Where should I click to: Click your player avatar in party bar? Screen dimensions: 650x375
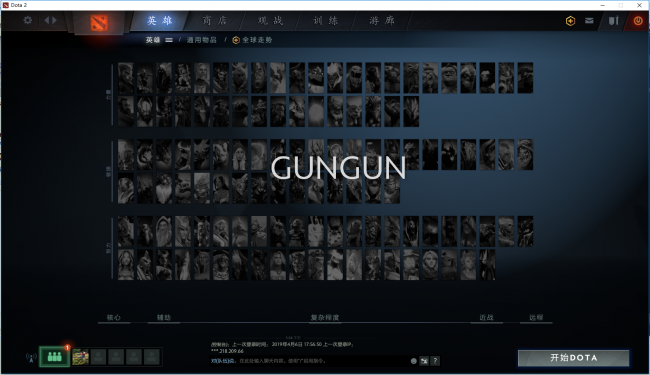click(x=80, y=357)
